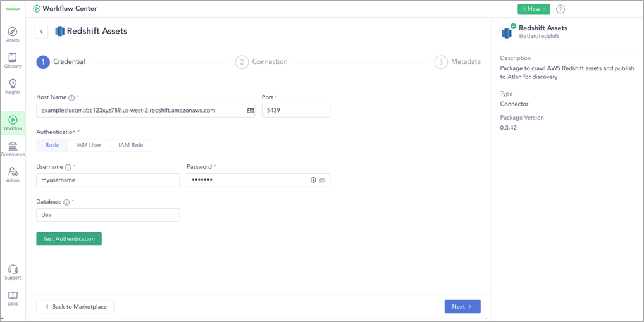Click the password manager icon in Password field
The width and height of the screenshot is (644, 322).
313,180
